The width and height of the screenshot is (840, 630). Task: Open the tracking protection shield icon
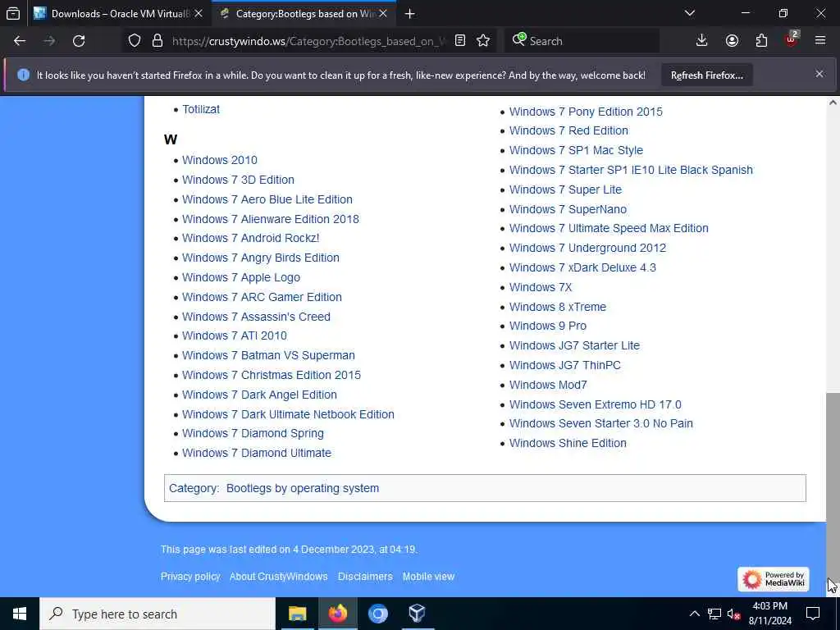click(135, 41)
